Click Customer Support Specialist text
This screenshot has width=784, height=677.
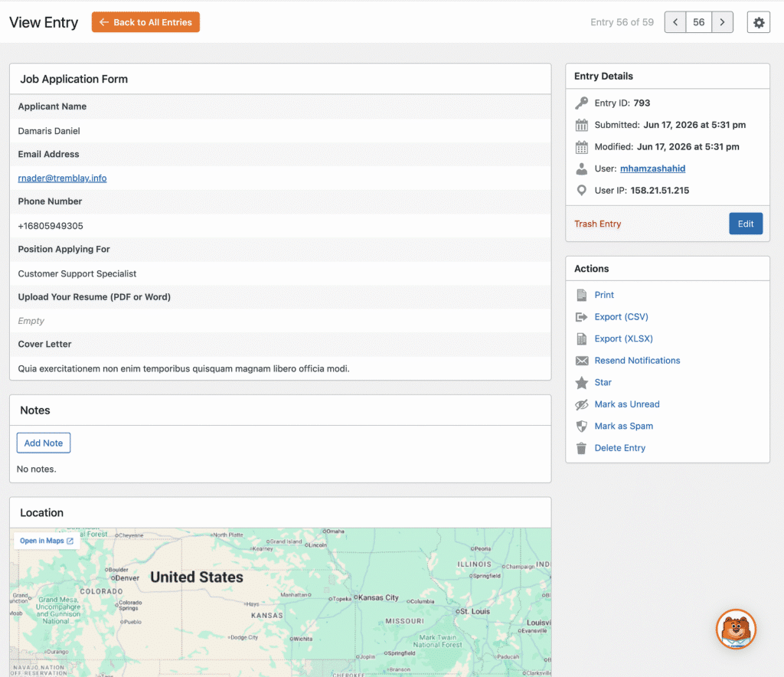pos(77,273)
